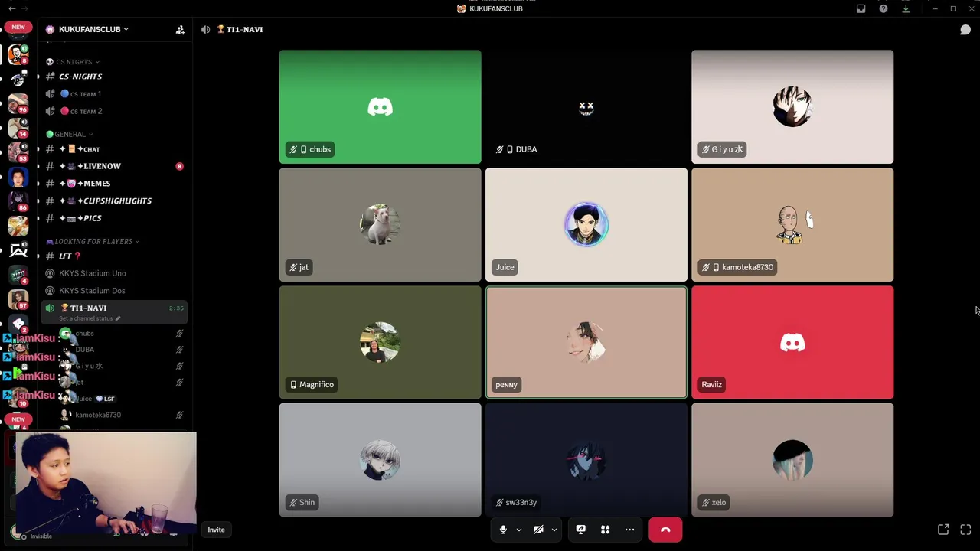Click the LSF tag beside Juice
The image size is (980, 551).
coord(106,399)
